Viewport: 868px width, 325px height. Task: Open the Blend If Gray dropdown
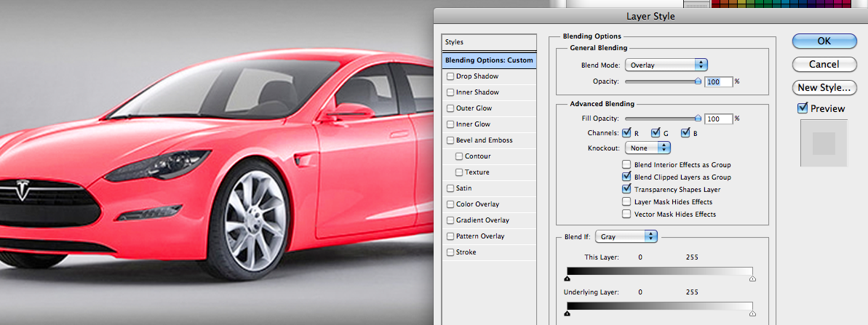(626, 236)
